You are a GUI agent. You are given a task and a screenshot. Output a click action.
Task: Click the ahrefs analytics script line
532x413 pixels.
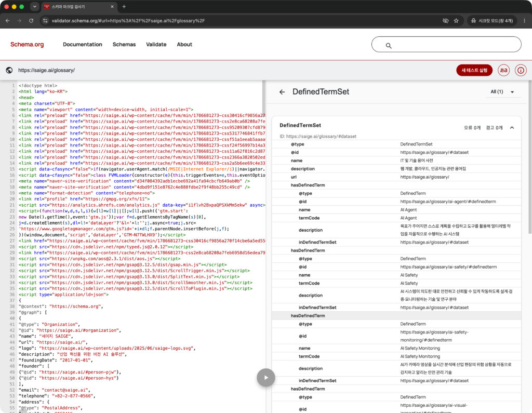tap(142, 205)
